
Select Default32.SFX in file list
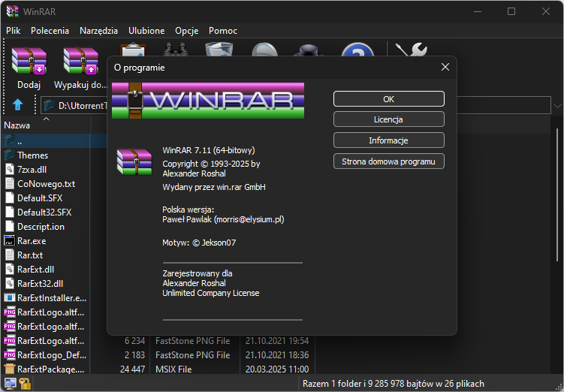44,213
